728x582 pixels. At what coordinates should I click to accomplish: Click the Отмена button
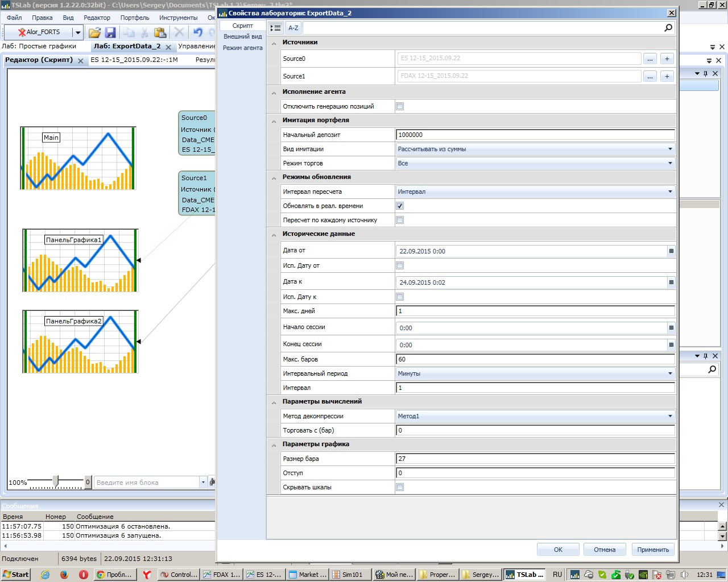click(605, 550)
